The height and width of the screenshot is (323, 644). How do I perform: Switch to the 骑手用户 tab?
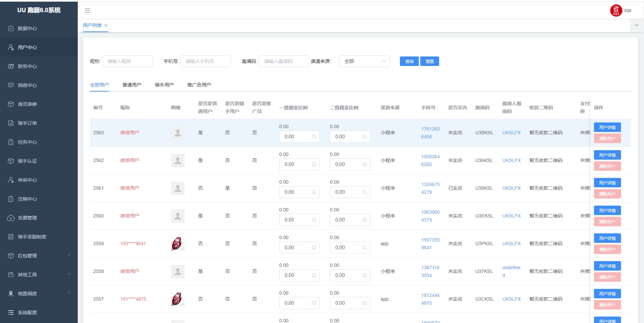(x=165, y=85)
